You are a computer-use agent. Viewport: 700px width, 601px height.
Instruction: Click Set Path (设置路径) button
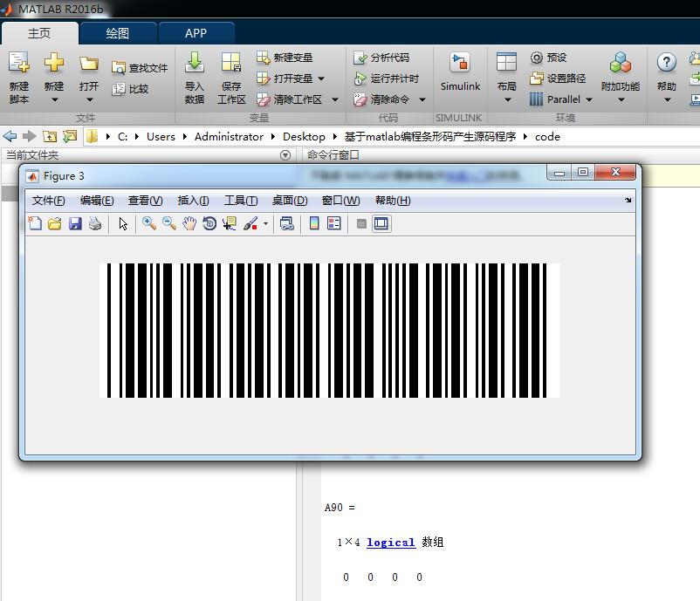pyautogui.click(x=558, y=79)
